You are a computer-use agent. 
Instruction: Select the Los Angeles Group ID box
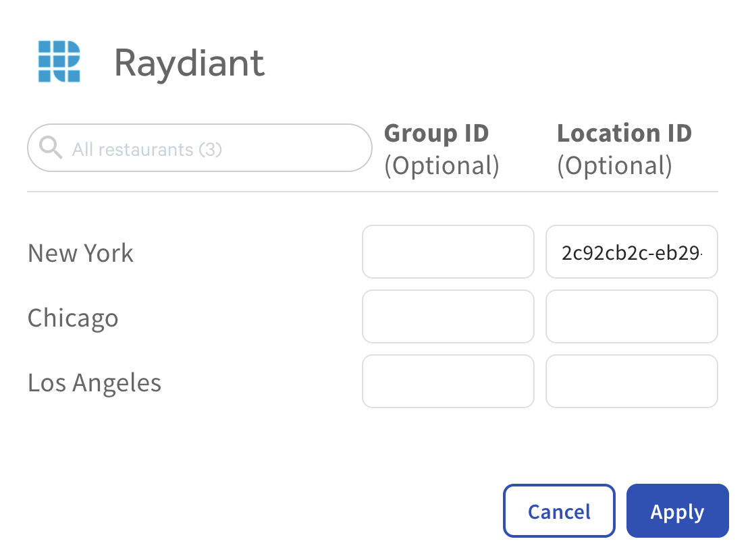click(448, 381)
